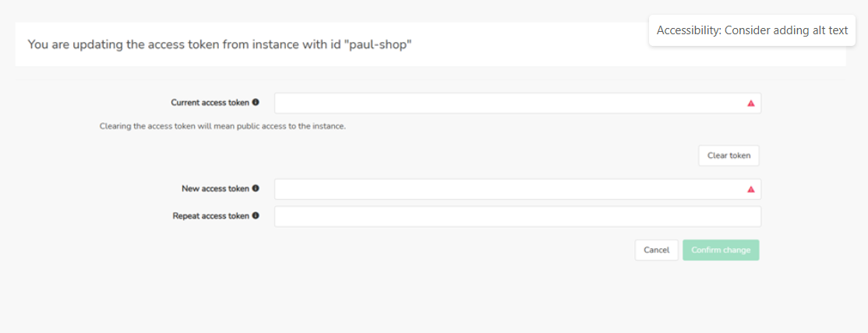The image size is (868, 333).
Task: Focus the New access token input field
Action: 506,189
